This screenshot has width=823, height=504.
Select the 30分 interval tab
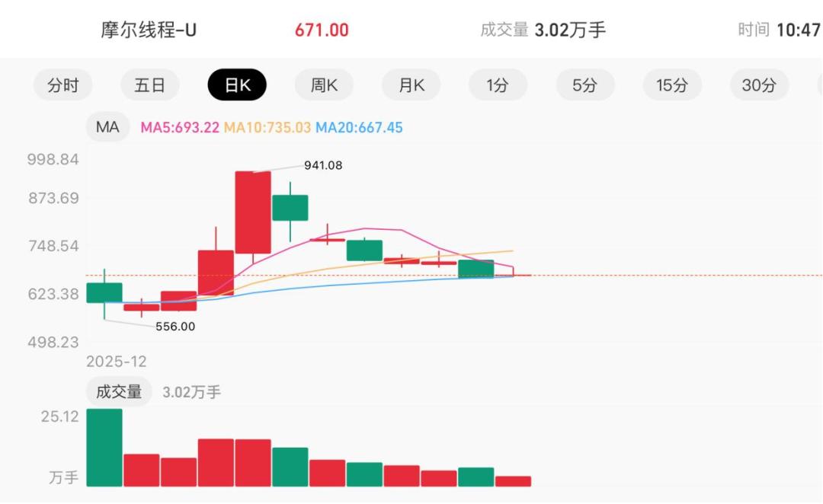coord(759,85)
